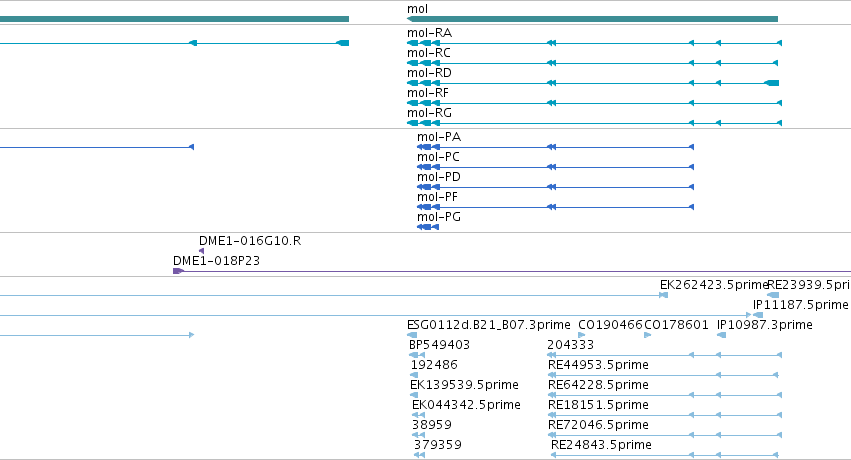Select the mol-PG protein label
The height and width of the screenshot is (460, 851).
tap(439, 217)
